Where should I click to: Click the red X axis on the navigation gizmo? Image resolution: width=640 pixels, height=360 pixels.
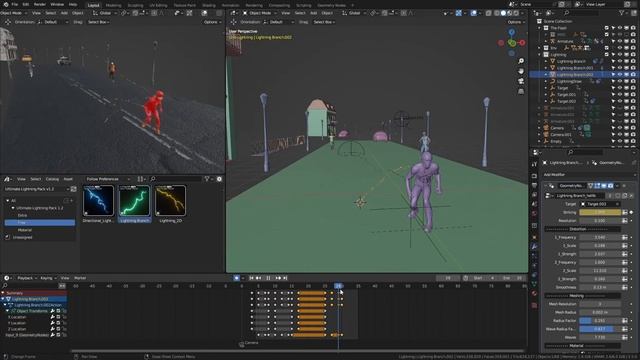522,42
